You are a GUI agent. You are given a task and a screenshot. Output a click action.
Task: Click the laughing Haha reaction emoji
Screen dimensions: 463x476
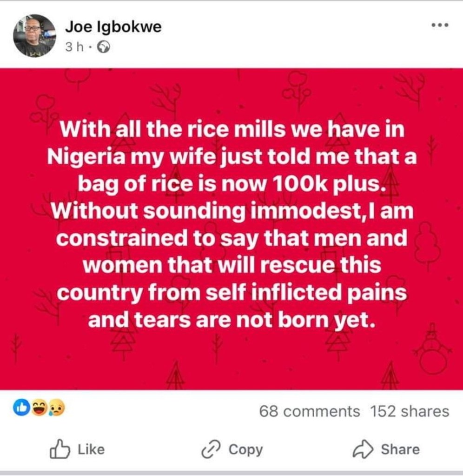click(39, 409)
